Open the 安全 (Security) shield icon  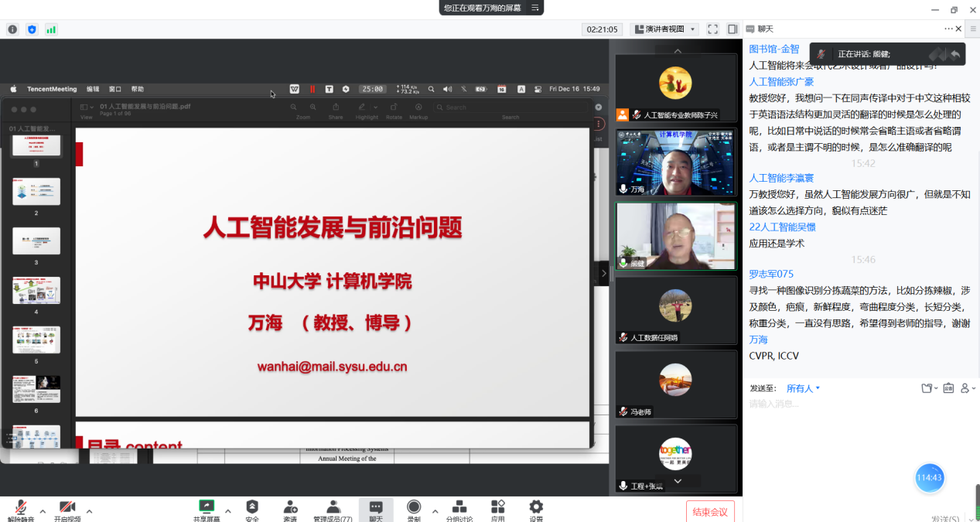tap(252, 508)
